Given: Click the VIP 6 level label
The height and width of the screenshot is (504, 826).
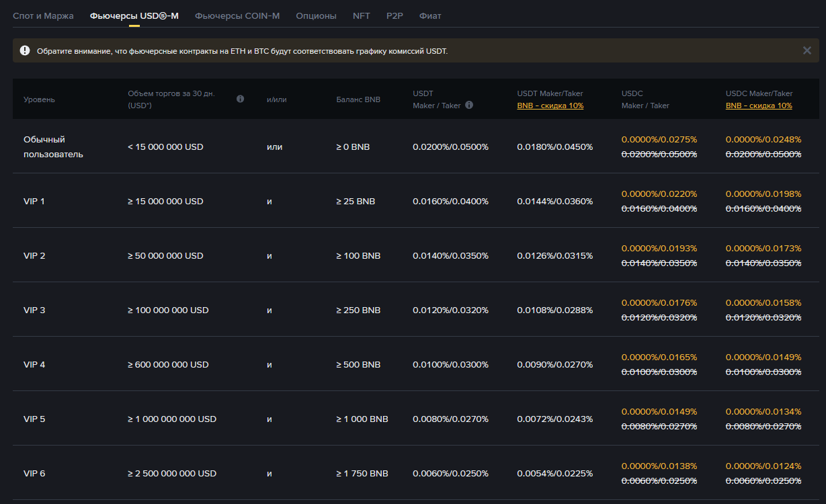Looking at the screenshot, I should [34, 473].
